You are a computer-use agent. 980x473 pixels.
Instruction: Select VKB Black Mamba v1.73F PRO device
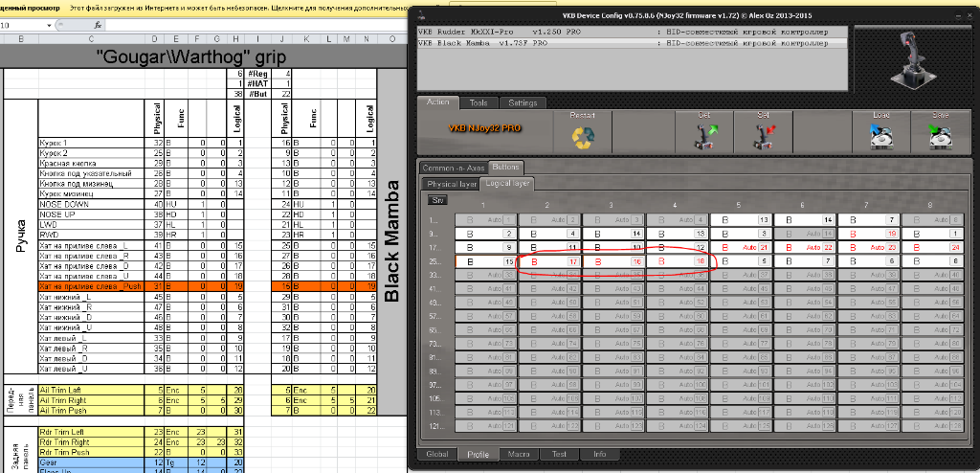point(632,44)
